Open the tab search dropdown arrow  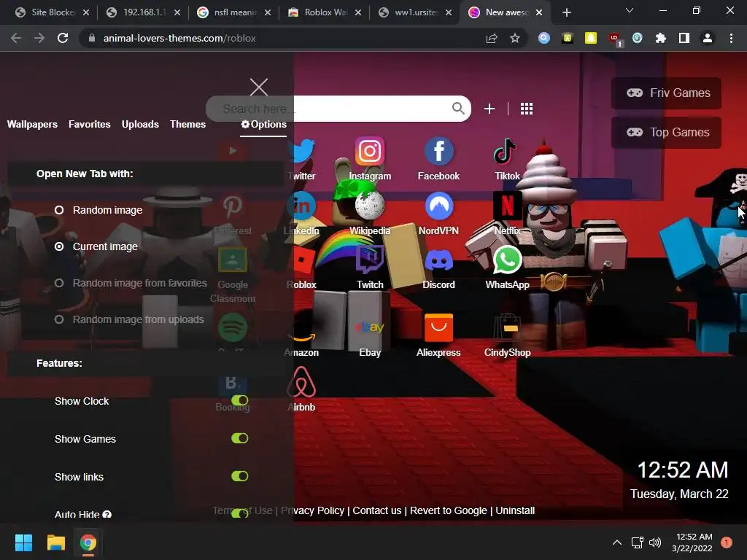(x=630, y=10)
